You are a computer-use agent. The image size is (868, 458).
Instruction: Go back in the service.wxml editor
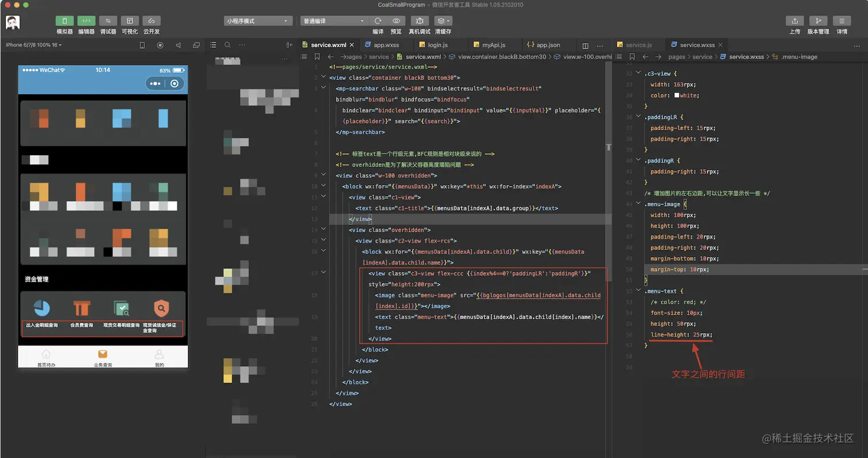click(x=331, y=57)
